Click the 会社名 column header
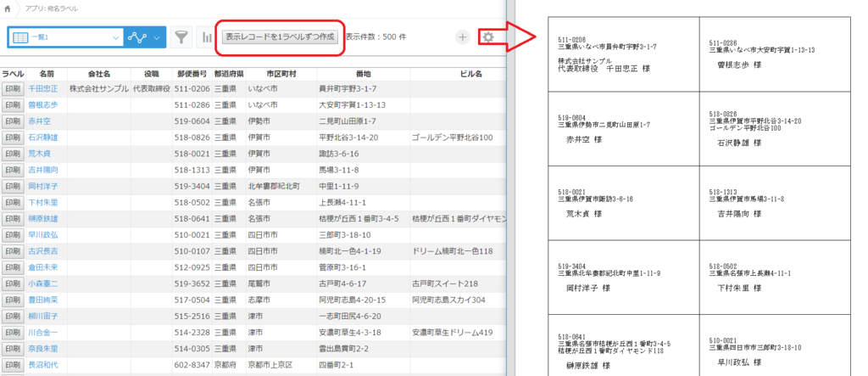The width and height of the screenshot is (868, 376). (x=99, y=74)
